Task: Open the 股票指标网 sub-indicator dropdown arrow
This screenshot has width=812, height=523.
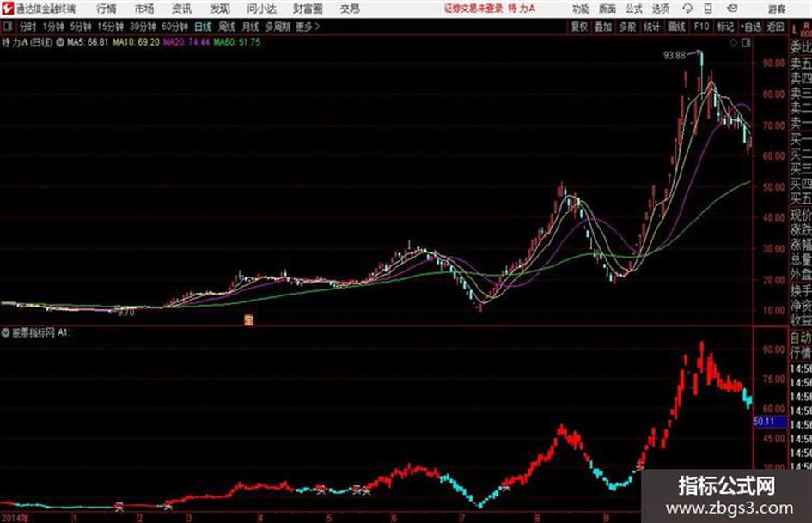Action: point(6,333)
